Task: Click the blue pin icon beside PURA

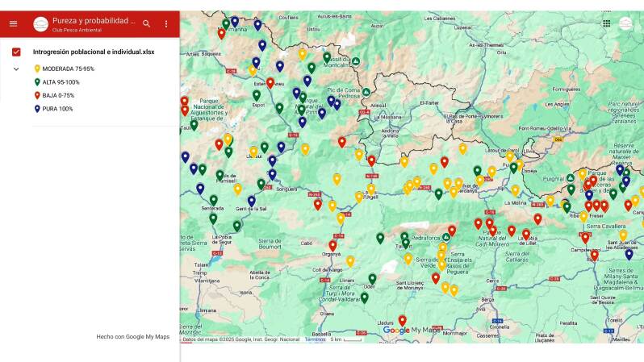Action: point(37,109)
